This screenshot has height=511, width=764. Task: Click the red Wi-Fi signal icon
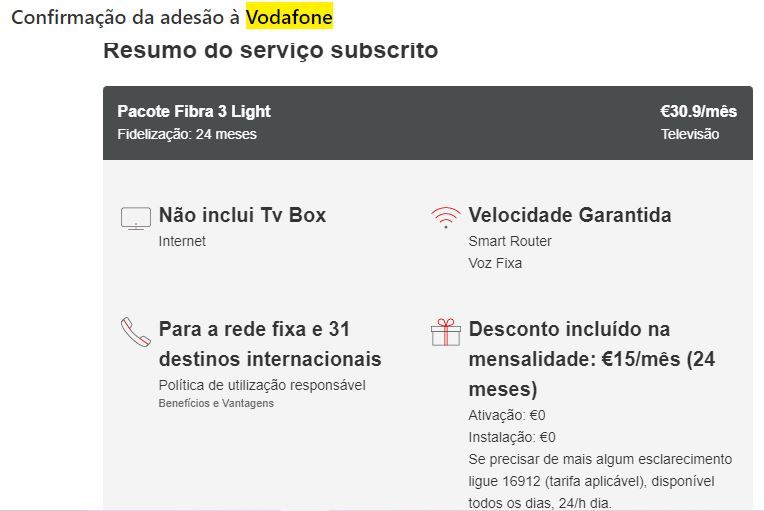[x=445, y=217]
